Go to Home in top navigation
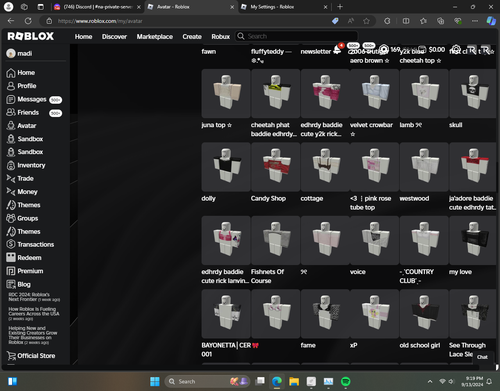The height and width of the screenshot is (391, 500). [83, 37]
